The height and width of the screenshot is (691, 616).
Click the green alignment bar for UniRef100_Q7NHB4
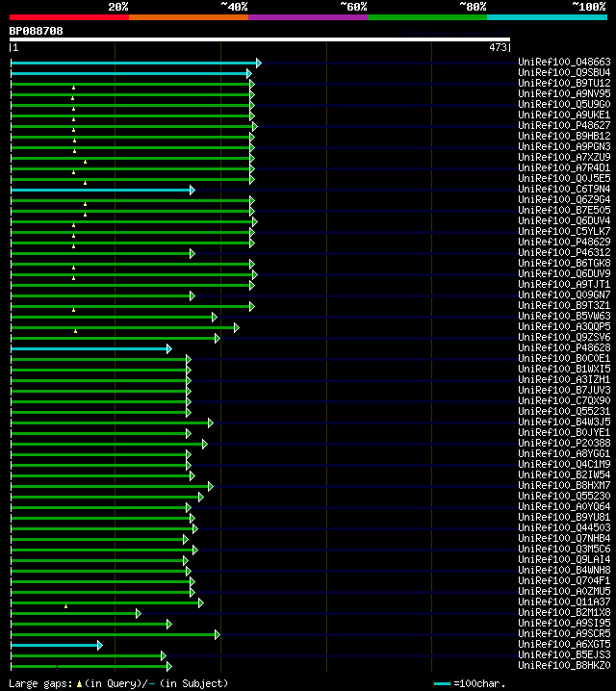[x=97, y=539]
